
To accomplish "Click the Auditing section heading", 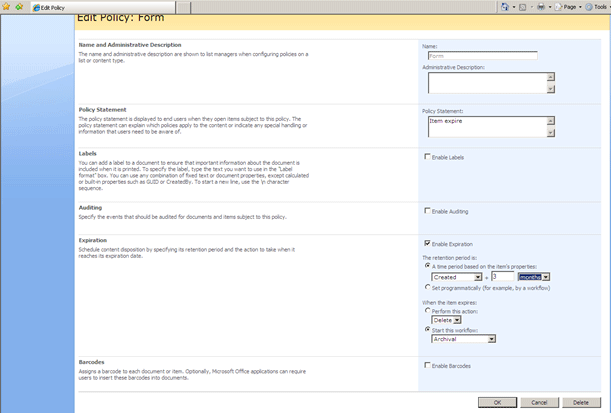I will [90, 208].
